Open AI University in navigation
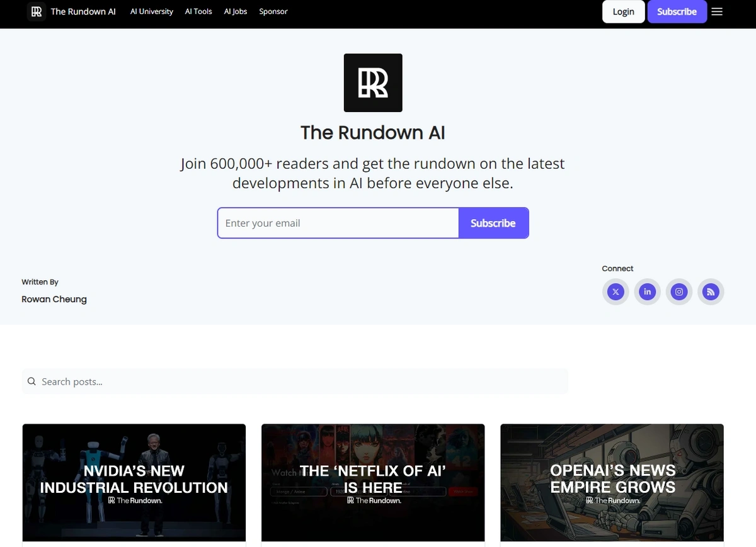 (x=152, y=11)
